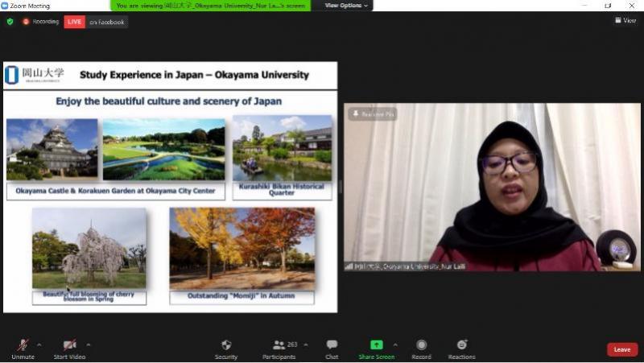Open the Chat panel
Screen dimensions: 644x363
[332, 349]
